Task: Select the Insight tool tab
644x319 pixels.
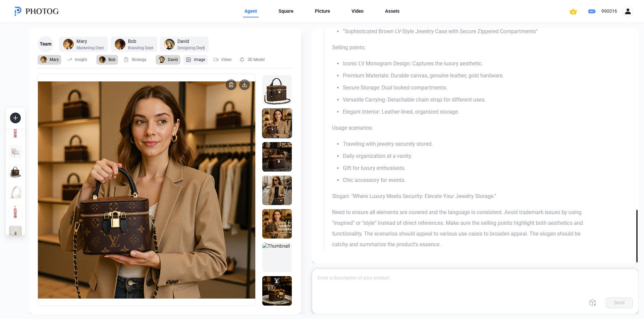Action: coord(77,60)
